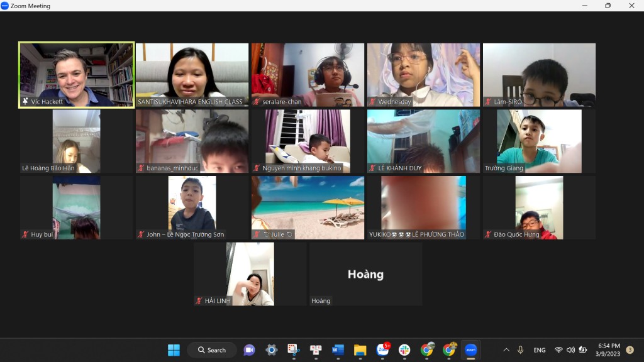Open the volume speaker quick settings
Image resolution: width=644 pixels, height=362 pixels.
click(570, 350)
